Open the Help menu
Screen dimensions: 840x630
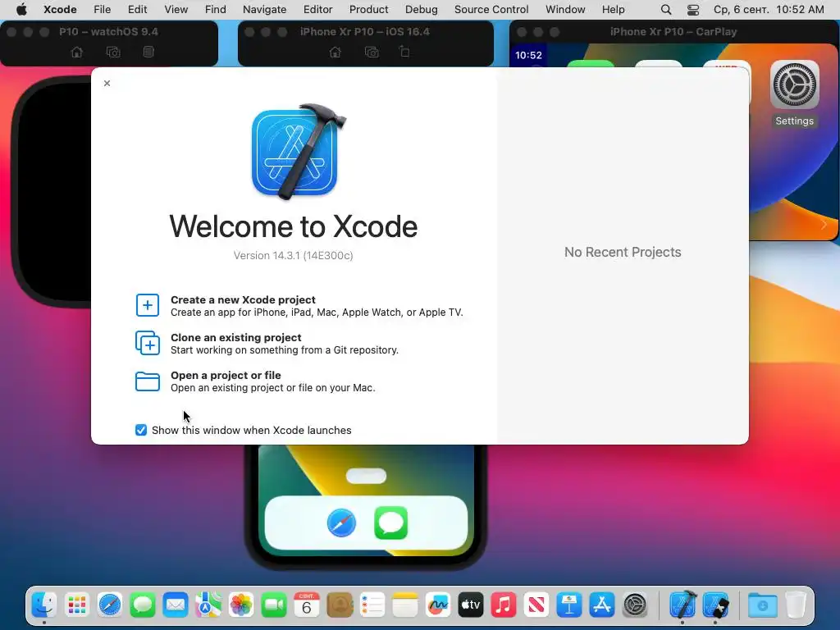pos(613,10)
